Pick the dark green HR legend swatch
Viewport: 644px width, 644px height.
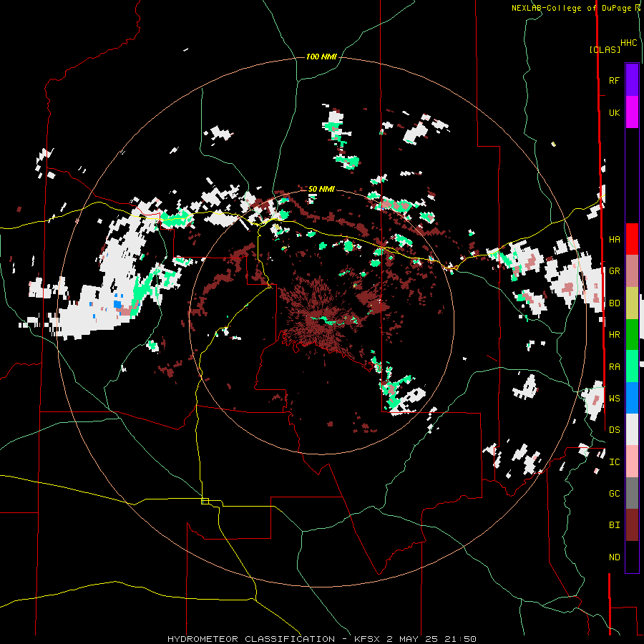click(632, 335)
